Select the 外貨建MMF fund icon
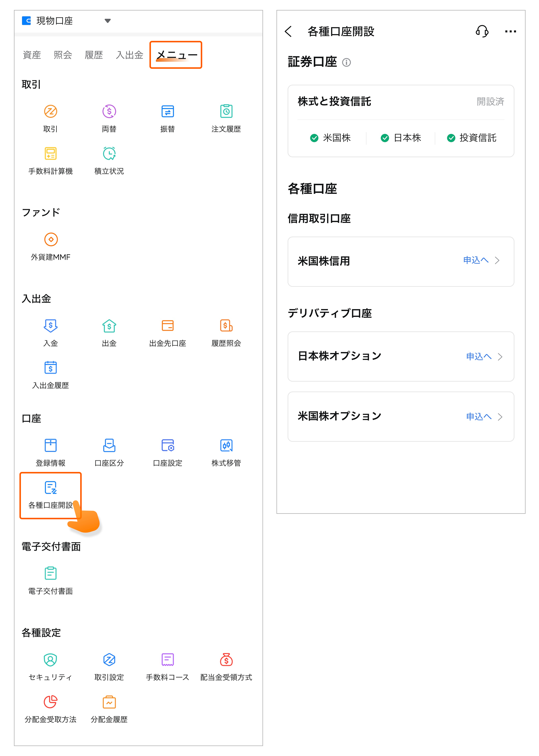Screen dimensions: 539x756 tap(51, 239)
